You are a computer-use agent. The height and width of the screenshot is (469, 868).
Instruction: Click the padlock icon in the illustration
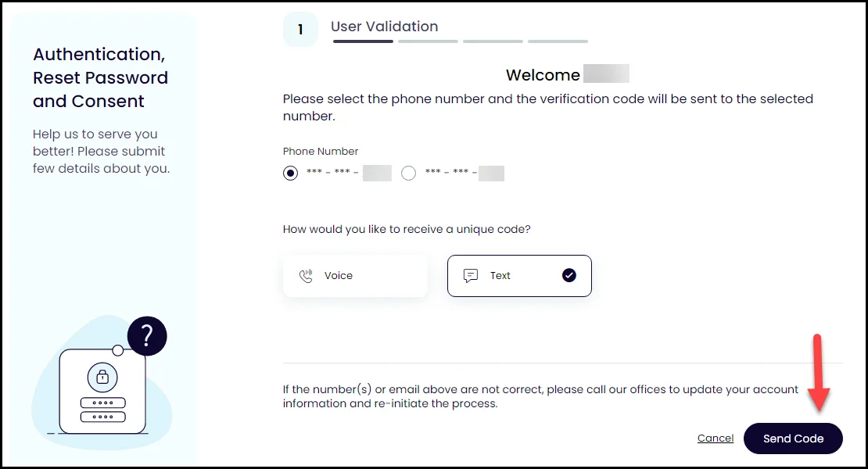[102, 377]
